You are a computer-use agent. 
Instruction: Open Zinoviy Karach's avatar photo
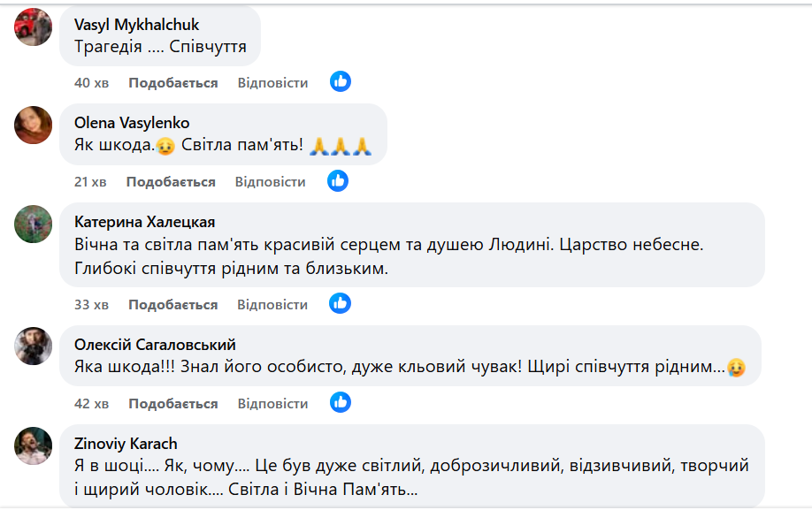click(x=34, y=445)
